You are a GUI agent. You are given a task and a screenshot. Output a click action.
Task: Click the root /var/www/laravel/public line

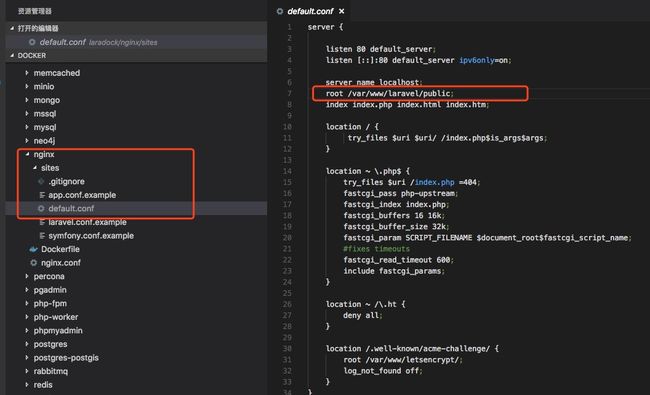point(390,93)
